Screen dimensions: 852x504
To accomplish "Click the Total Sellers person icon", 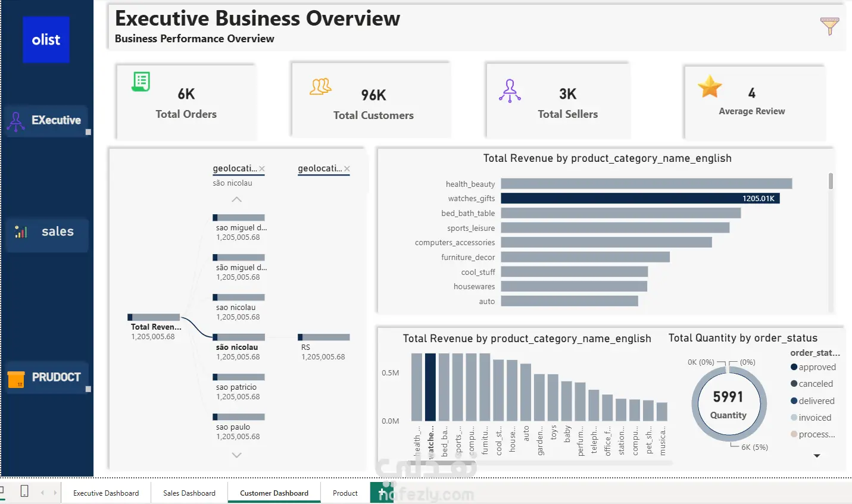I will [x=510, y=91].
